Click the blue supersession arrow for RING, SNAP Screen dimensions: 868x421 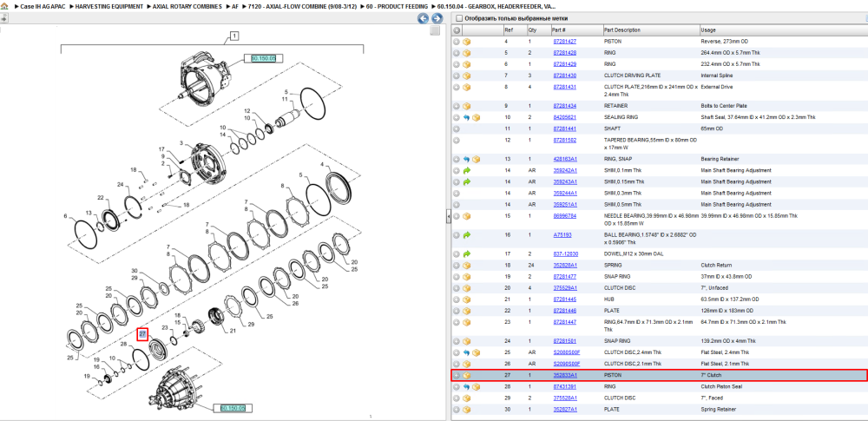[467, 159]
